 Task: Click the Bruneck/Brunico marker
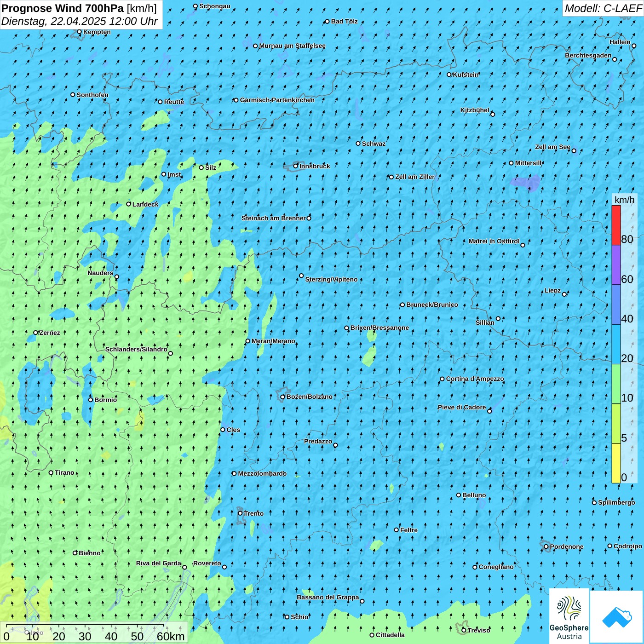(x=402, y=305)
